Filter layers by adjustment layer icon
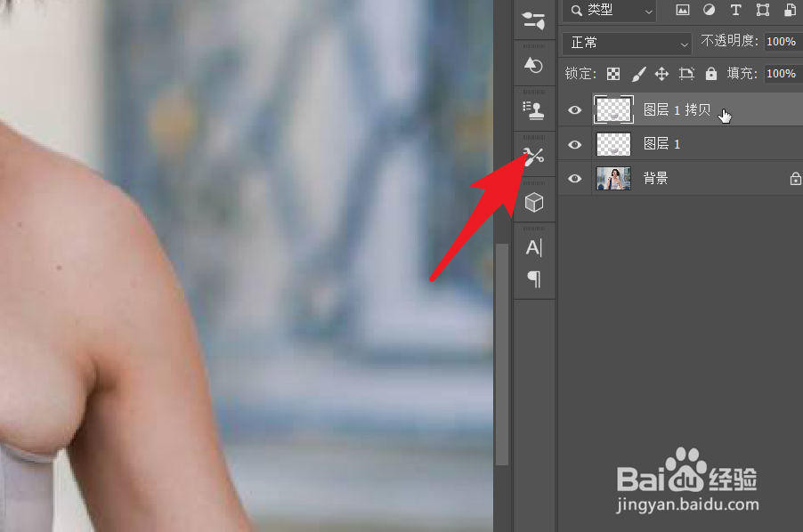 click(x=710, y=11)
